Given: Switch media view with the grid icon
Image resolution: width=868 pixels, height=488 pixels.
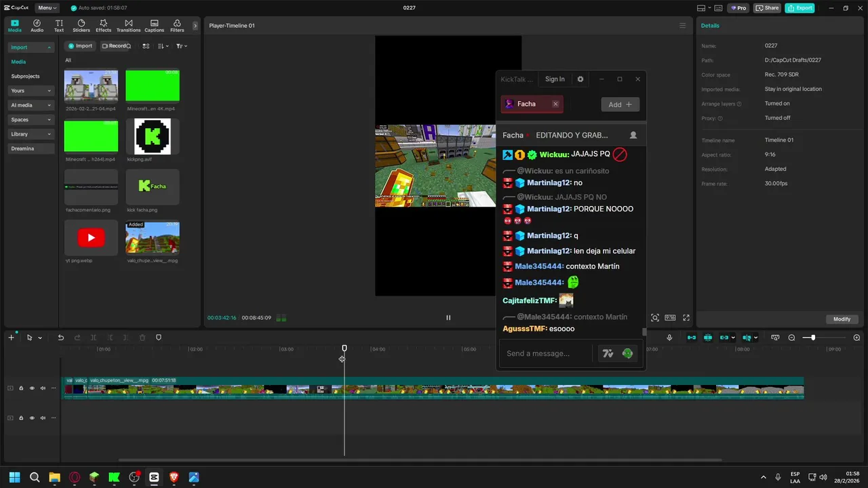Looking at the screenshot, I should [x=146, y=46].
